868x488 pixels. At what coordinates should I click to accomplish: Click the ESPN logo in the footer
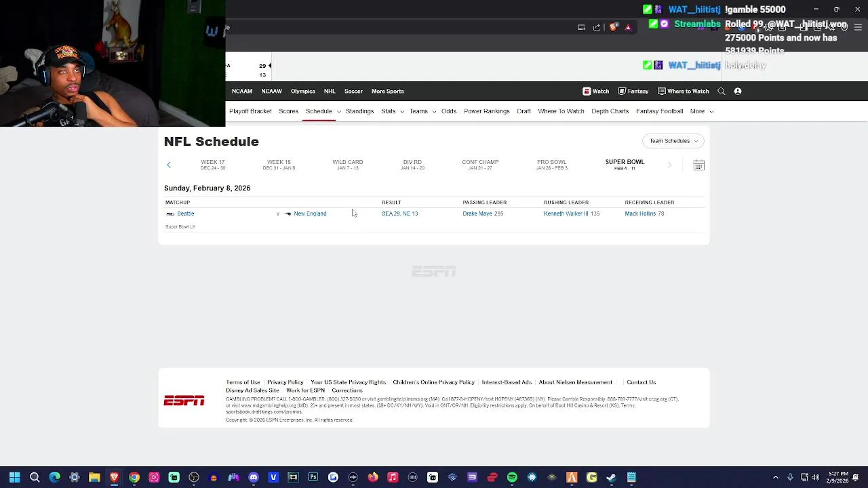click(184, 401)
